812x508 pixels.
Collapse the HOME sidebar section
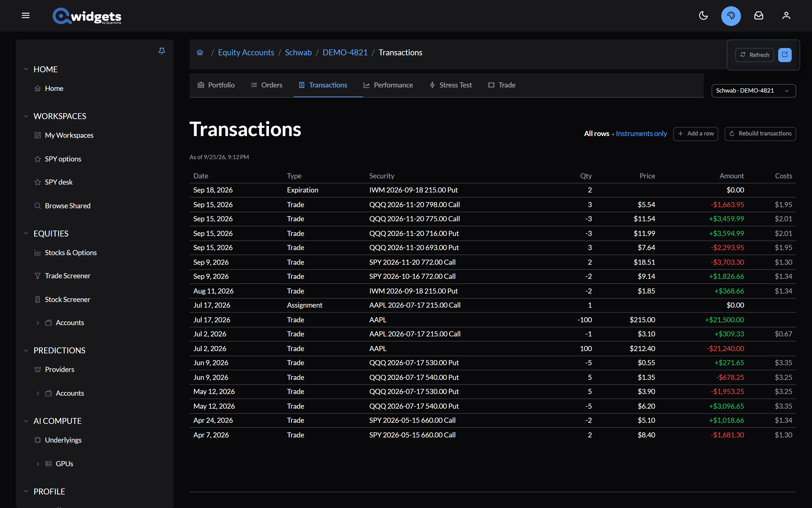click(26, 69)
